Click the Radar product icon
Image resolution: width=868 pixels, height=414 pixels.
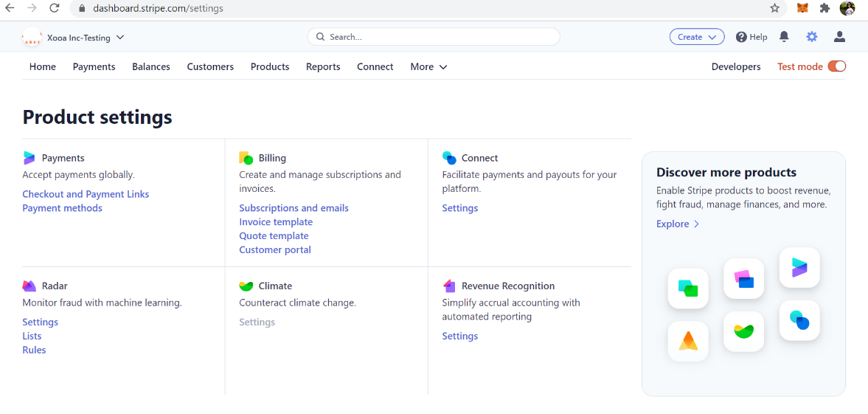tap(29, 286)
